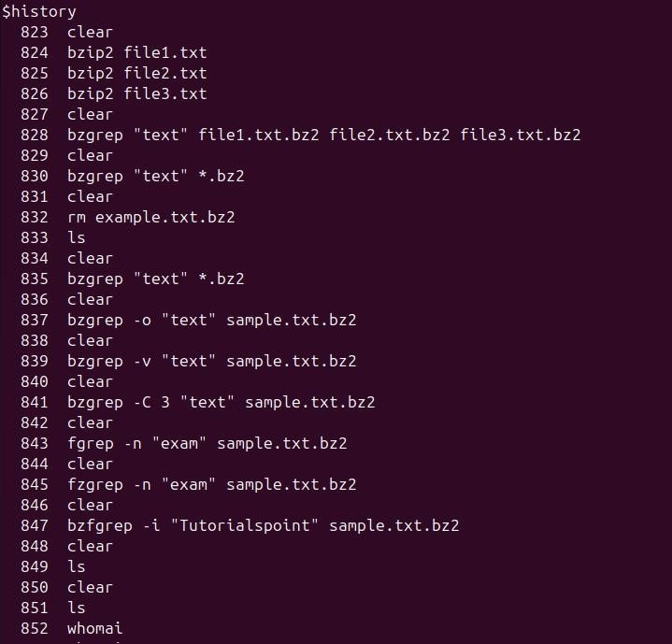Click the bzgrep -v "text" command line
Screen dimensions: 672x644
click(211, 361)
